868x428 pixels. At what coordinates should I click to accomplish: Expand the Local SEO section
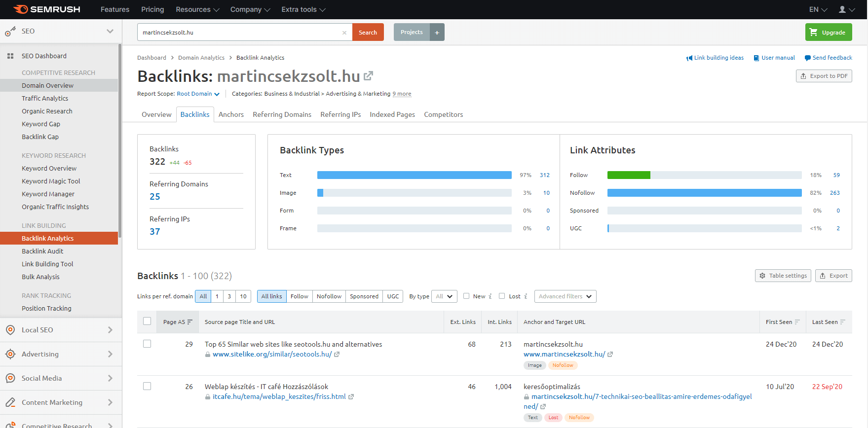point(110,330)
